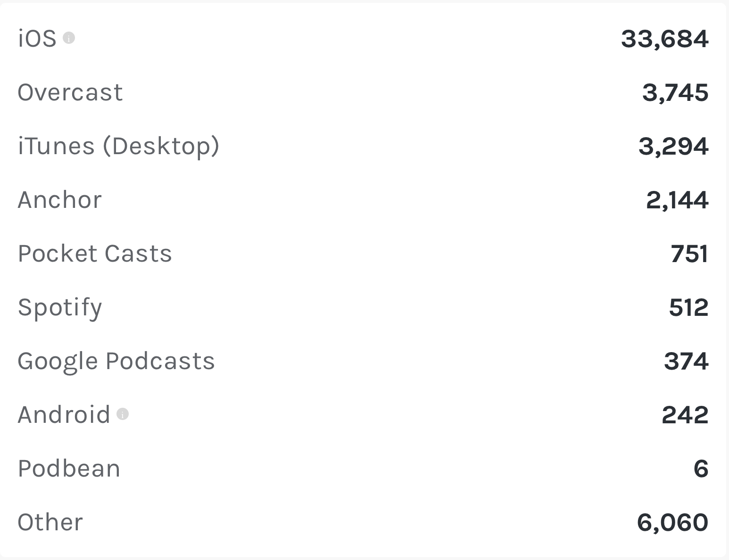Select the iTunes (Desktop) label
The width and height of the screenshot is (729, 560).
(x=118, y=146)
